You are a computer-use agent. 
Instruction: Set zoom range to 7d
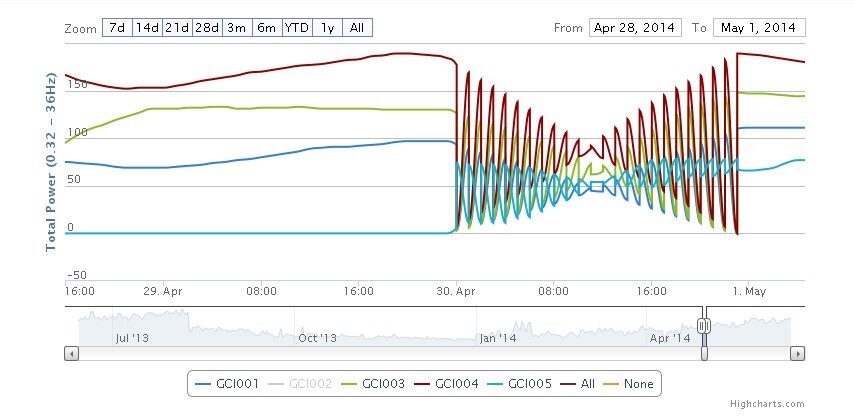(x=117, y=28)
